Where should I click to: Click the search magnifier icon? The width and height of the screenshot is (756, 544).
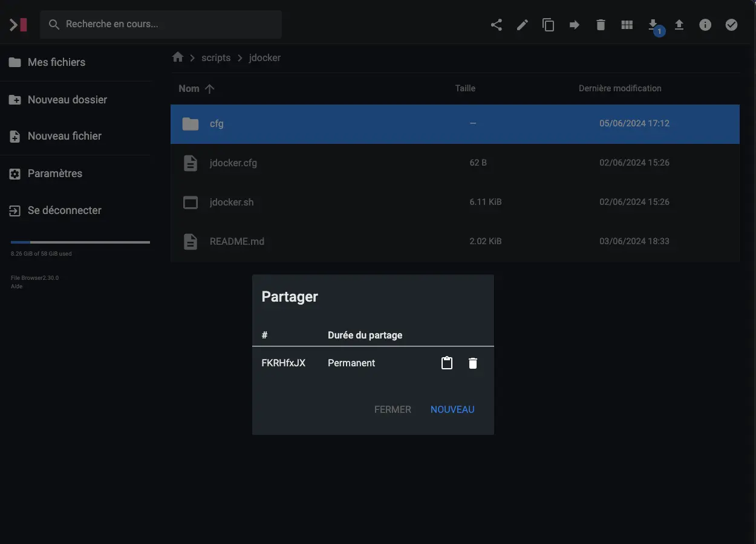pyautogui.click(x=54, y=25)
